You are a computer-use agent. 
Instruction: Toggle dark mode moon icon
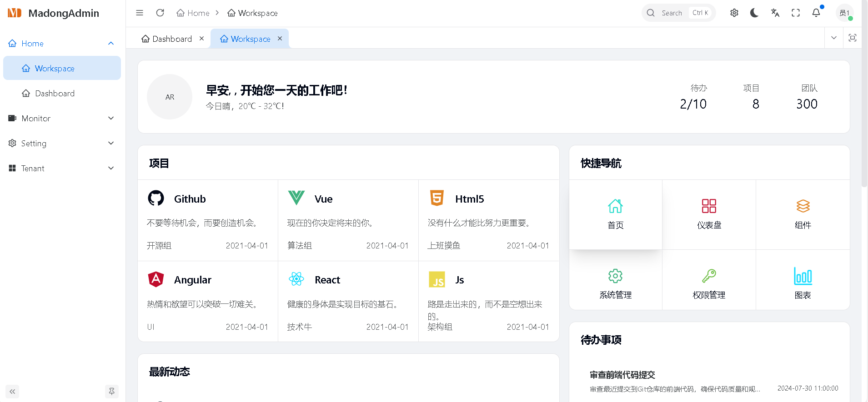tap(754, 13)
